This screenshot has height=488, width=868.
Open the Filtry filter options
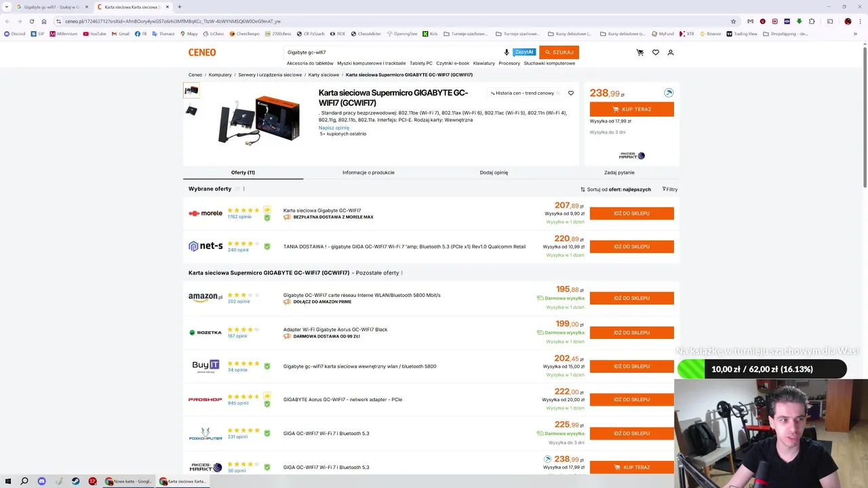click(670, 189)
